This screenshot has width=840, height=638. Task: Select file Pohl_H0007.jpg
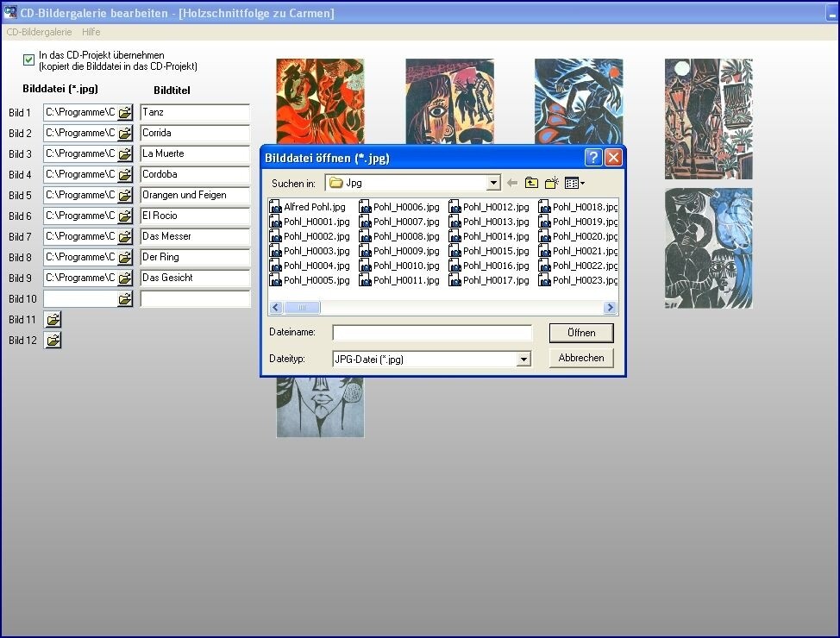point(399,222)
